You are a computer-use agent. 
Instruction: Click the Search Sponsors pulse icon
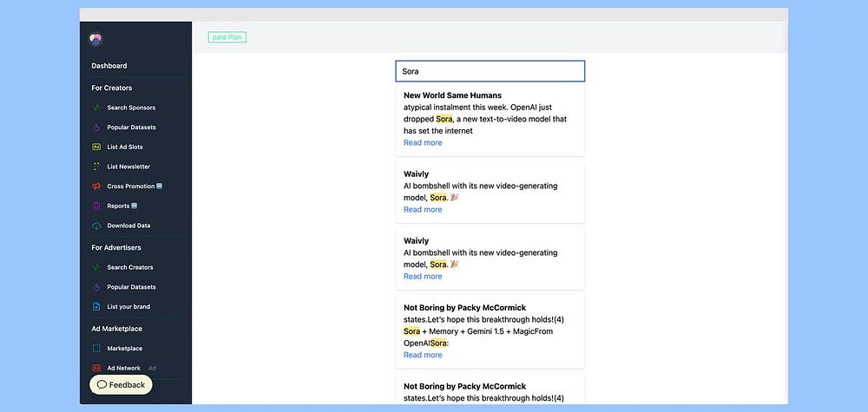[96, 108]
